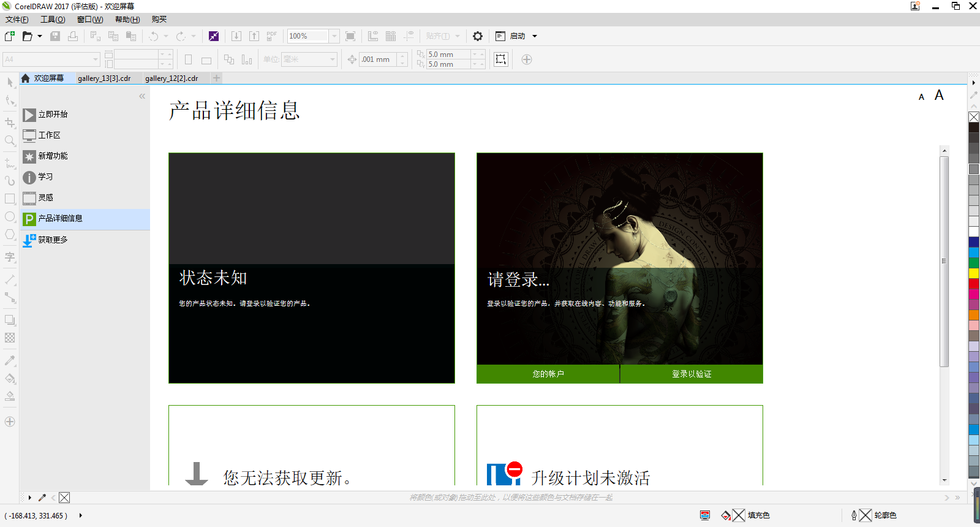Click the purple search content icon
980x527 pixels.
coord(214,36)
